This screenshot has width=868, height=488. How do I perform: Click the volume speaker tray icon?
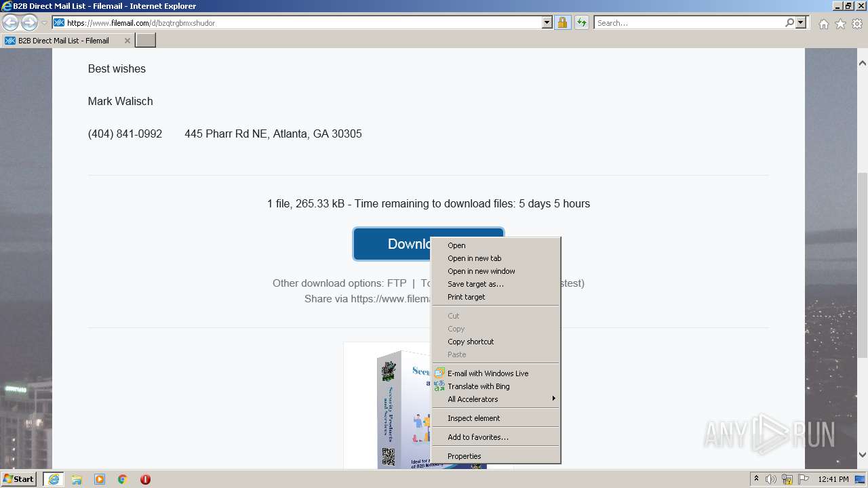(771, 479)
